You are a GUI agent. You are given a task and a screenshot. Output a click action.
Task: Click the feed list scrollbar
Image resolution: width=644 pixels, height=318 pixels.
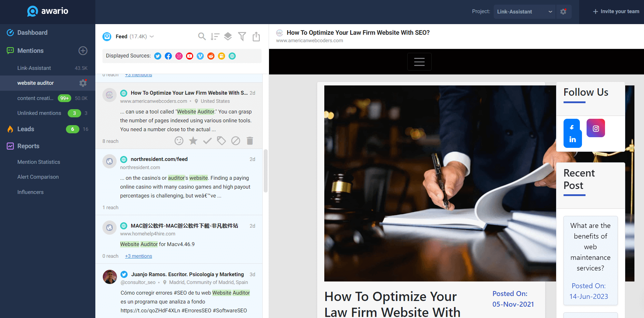[265, 171]
